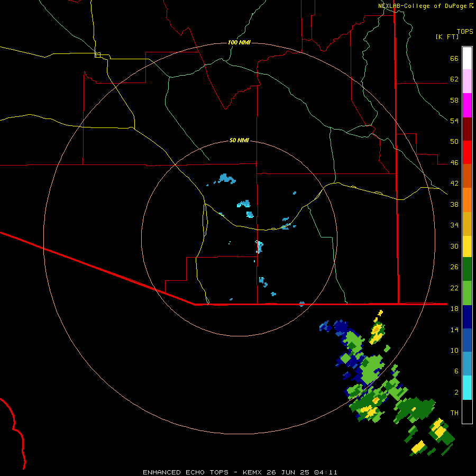
Task: Click the "ENHANCED ECHO TOPS" product title
Action: (186, 472)
